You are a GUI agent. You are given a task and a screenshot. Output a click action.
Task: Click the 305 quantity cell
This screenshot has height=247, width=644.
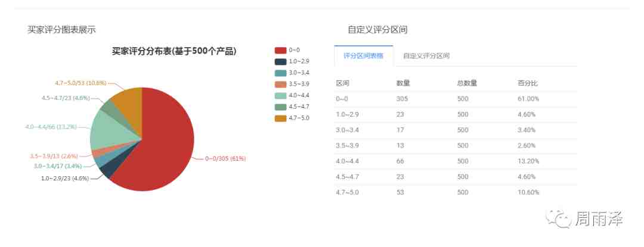pos(402,99)
